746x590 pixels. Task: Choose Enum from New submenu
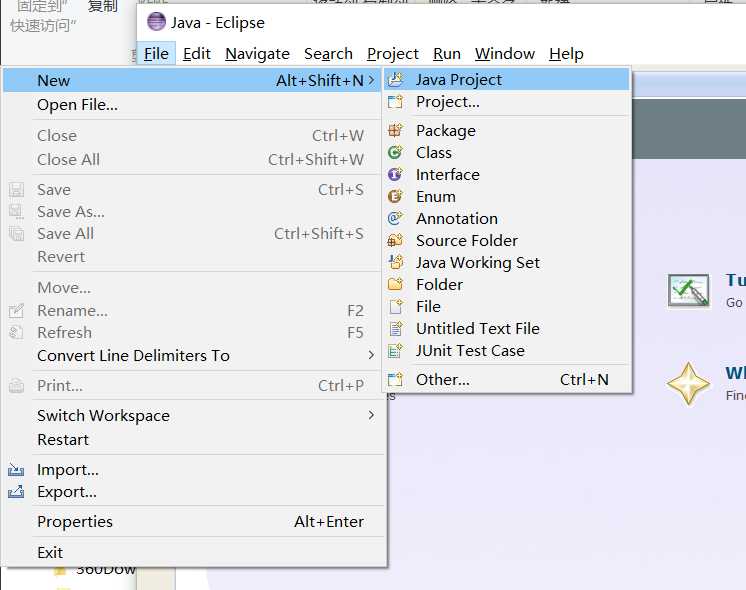point(507,196)
